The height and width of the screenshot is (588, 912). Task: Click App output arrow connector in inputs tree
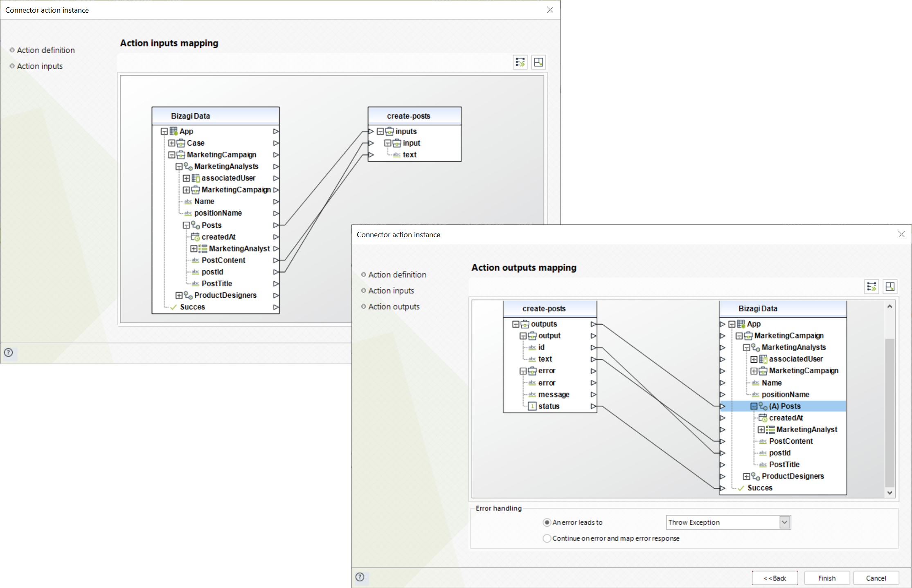(x=276, y=131)
